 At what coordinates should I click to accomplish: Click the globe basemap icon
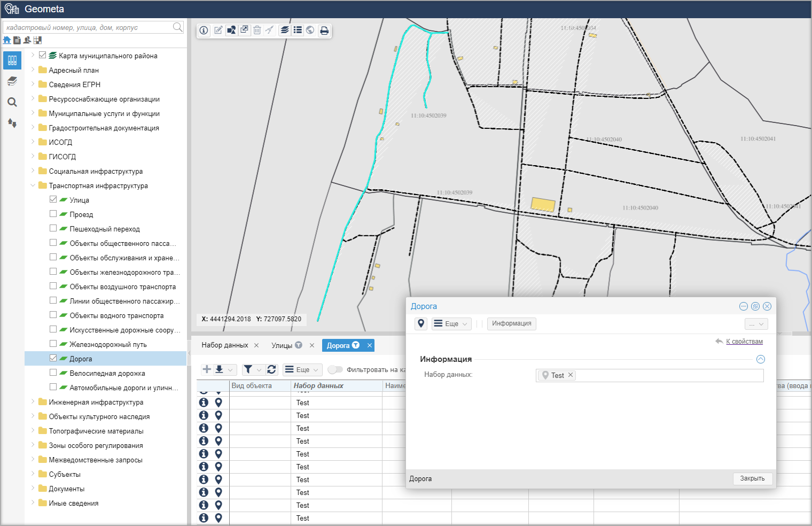pyautogui.click(x=310, y=30)
